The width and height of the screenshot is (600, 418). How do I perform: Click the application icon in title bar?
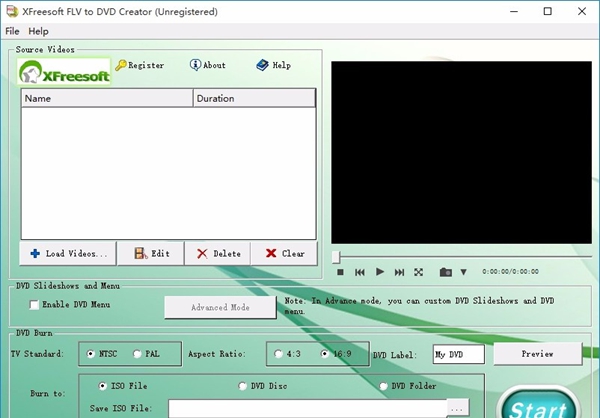(12, 11)
